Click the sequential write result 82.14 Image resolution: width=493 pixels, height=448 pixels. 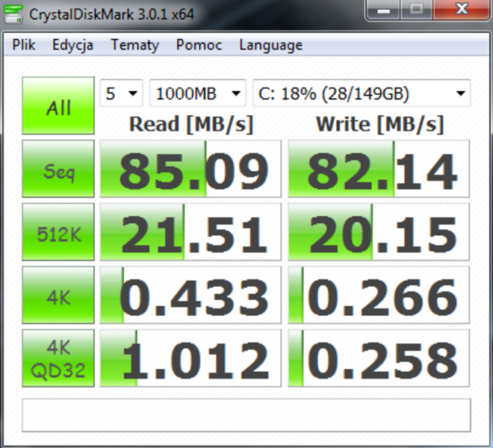[x=379, y=171]
